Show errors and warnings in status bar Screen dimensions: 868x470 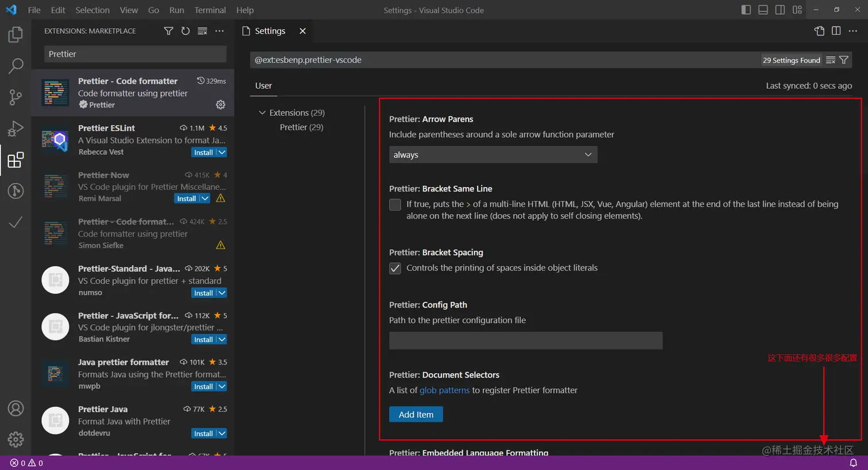[26, 463]
